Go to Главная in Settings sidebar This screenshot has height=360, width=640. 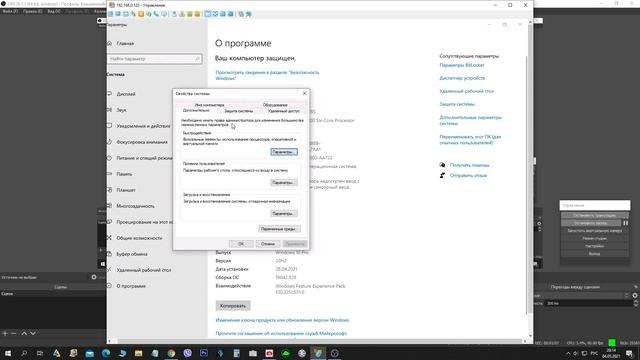125,43
